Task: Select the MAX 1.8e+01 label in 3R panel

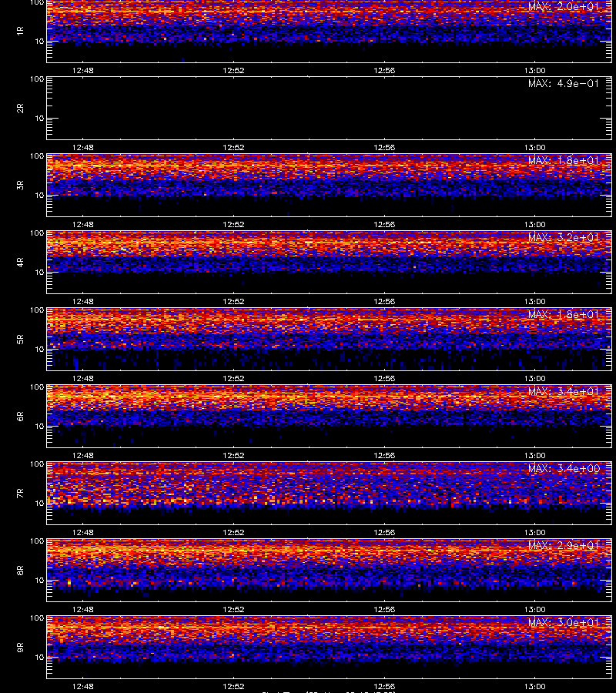Action: click(564, 160)
